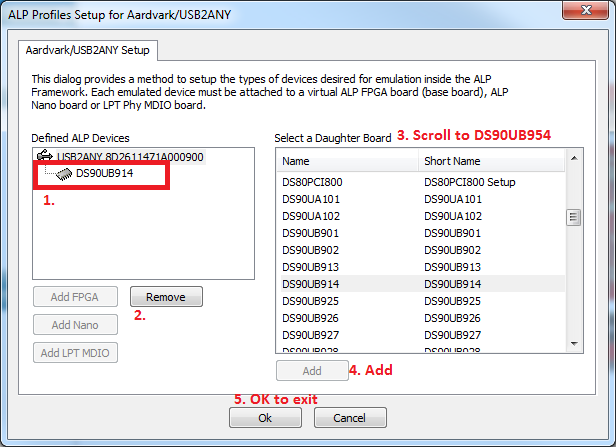Click the chip icon beside DS90UB914
Image resolution: width=616 pixels, height=447 pixels.
(64, 173)
